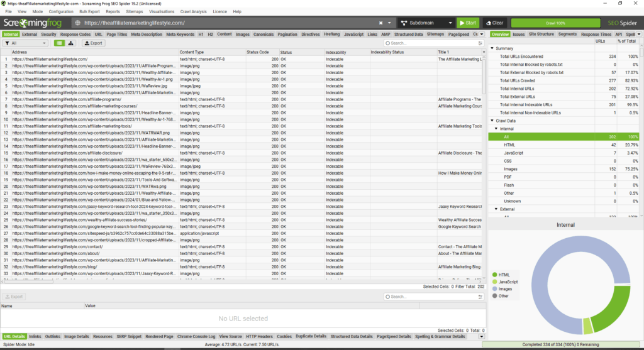The image size is (644, 350).
Task: Click the green HTML segment of donut chart
Action: pos(614,308)
